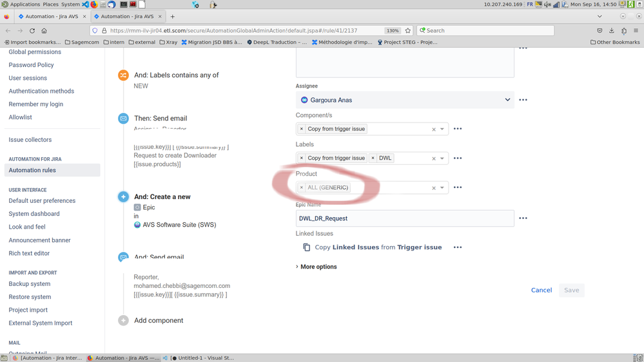Open a new browser tab
The height and width of the screenshot is (362, 644).
click(x=173, y=17)
